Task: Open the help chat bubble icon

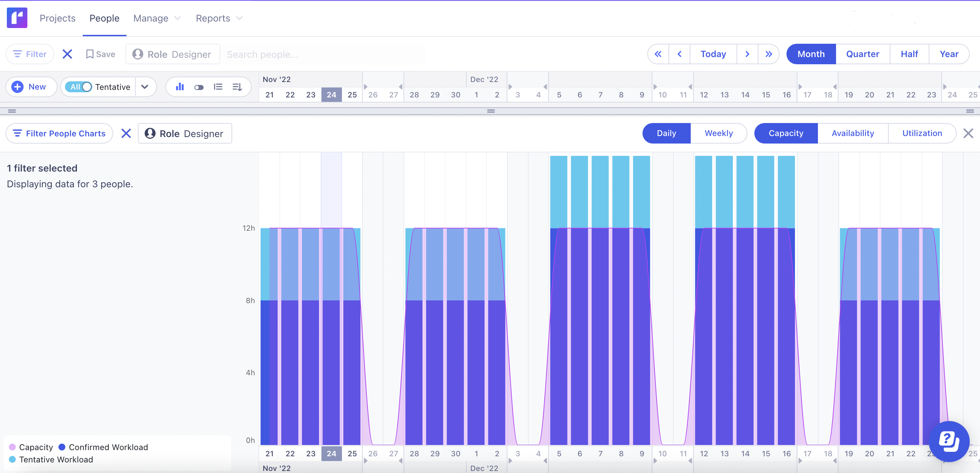Action: pyautogui.click(x=949, y=442)
